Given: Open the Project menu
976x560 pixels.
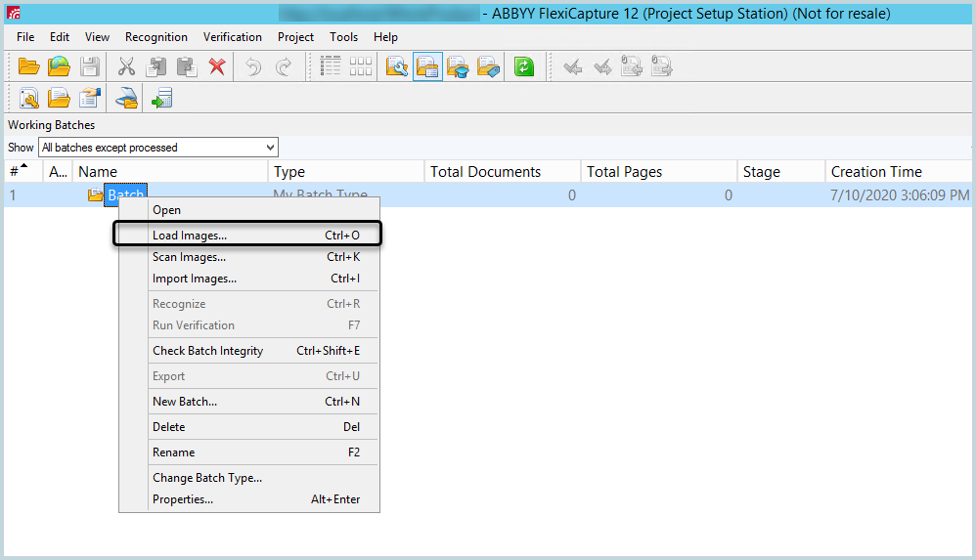Looking at the screenshot, I should pos(295,37).
